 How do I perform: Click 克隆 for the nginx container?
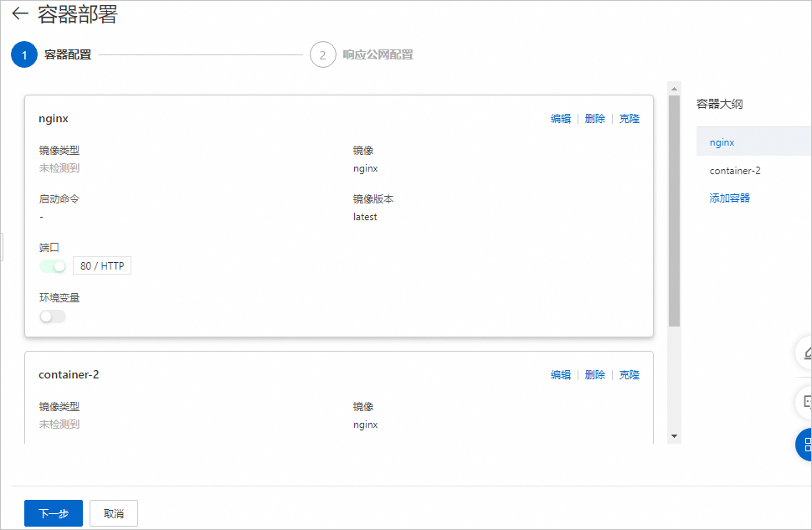pos(630,119)
